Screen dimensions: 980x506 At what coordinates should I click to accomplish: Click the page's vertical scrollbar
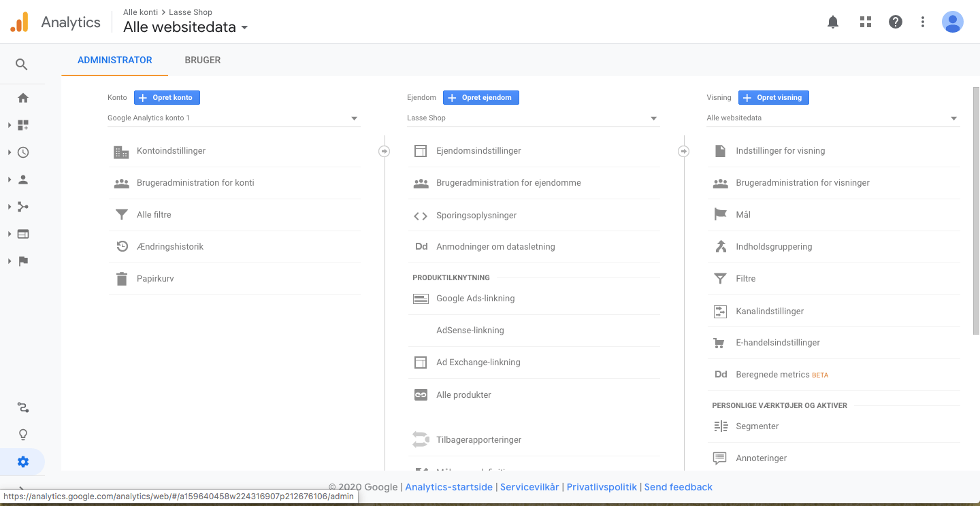pos(975,211)
